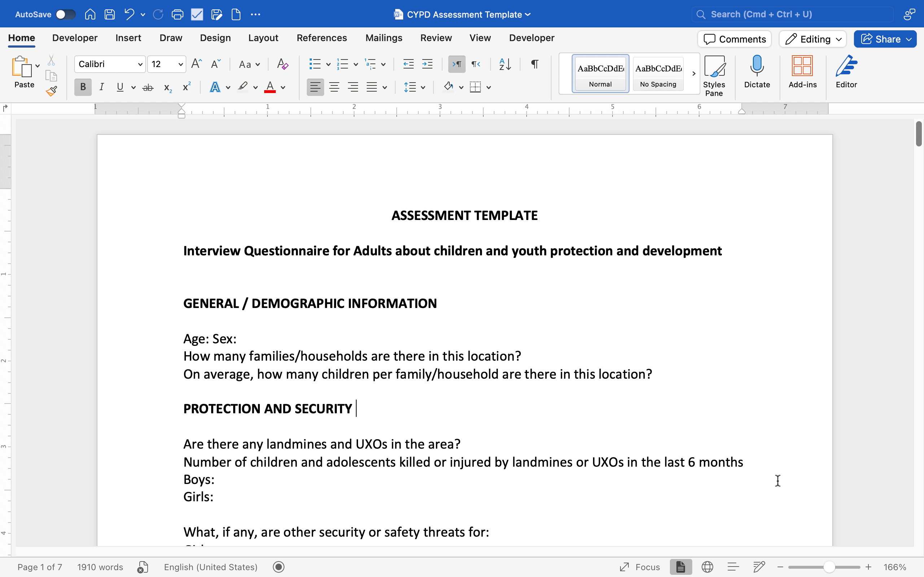Click the red font color swatch
The height and width of the screenshot is (577, 924).
tap(270, 87)
